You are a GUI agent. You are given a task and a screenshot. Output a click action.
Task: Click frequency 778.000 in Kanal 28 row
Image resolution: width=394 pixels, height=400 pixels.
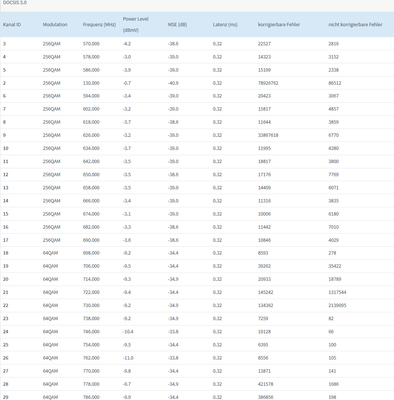click(x=91, y=384)
